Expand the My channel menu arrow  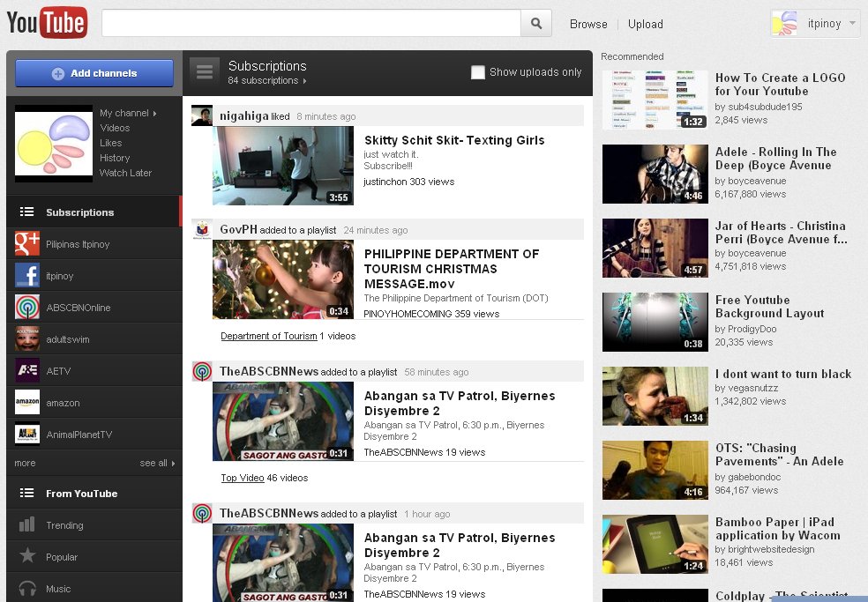[154, 113]
